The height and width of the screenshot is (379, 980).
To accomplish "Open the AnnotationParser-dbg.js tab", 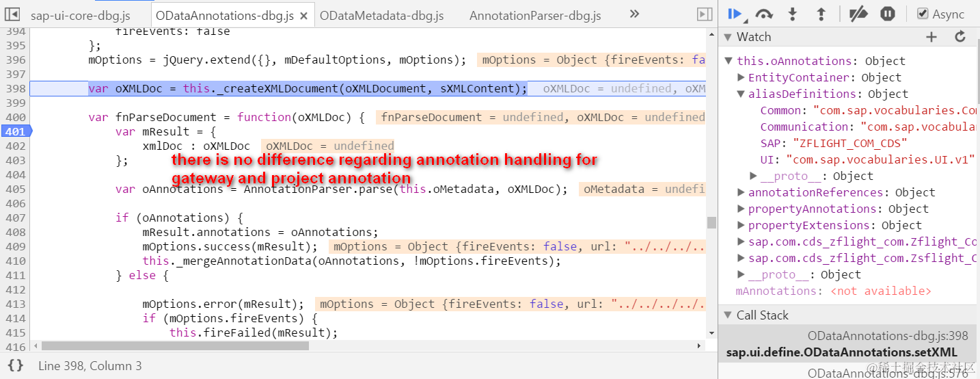I will (535, 15).
